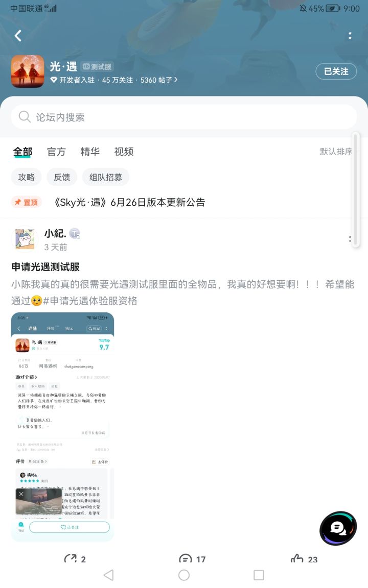Image resolution: width=368 pixels, height=588 pixels.
Task: Like the post with thumbs-up icon
Action: [x=304, y=559]
